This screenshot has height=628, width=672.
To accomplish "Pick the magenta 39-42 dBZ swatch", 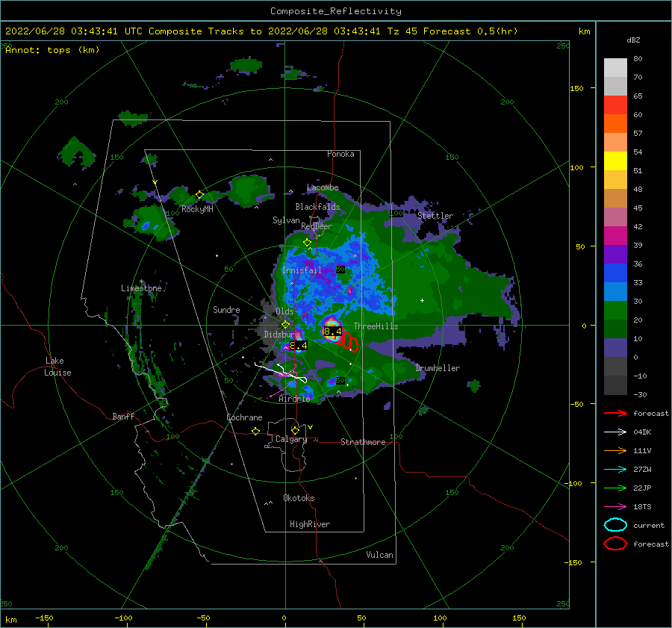I will pyautogui.click(x=615, y=236).
